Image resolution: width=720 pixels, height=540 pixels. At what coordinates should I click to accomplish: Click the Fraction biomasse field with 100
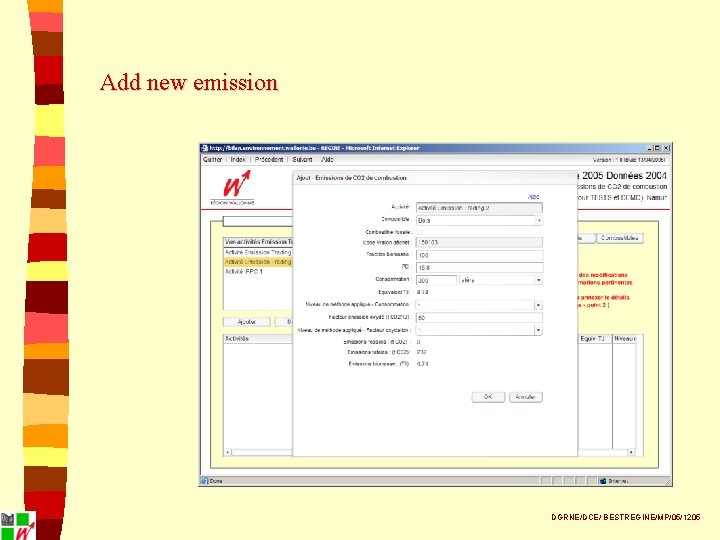(x=479, y=255)
